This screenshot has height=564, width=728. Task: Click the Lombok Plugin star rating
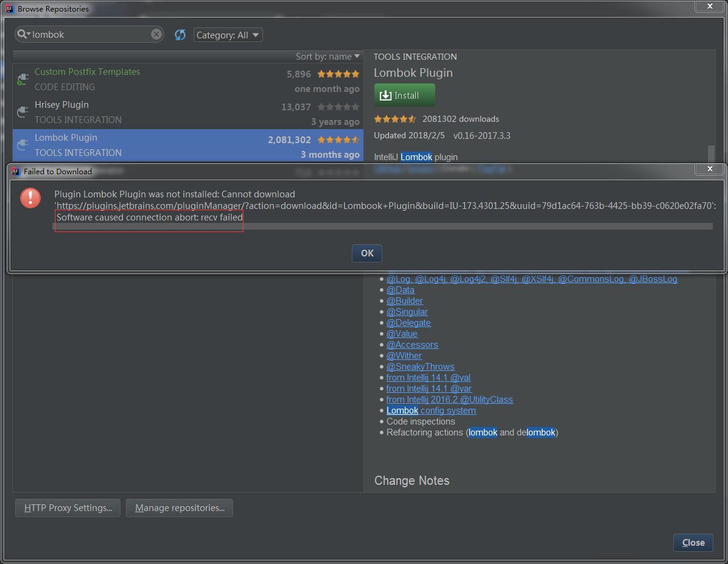click(338, 140)
